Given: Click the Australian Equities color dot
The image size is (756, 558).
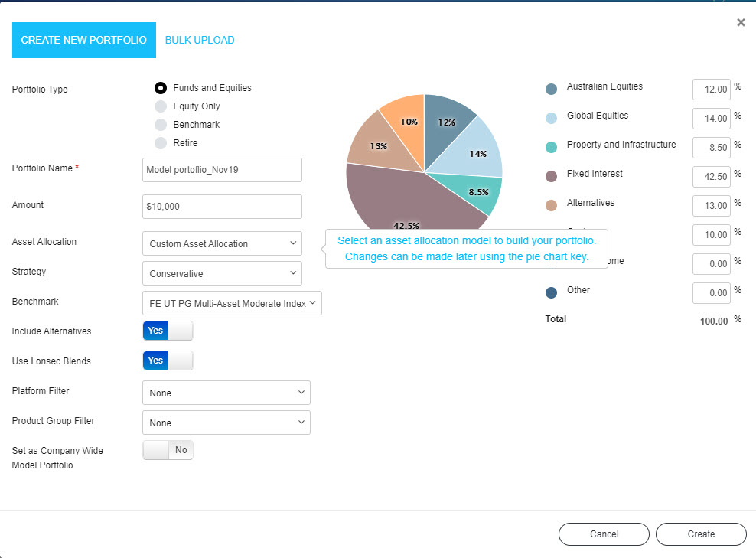Looking at the screenshot, I should (x=551, y=89).
